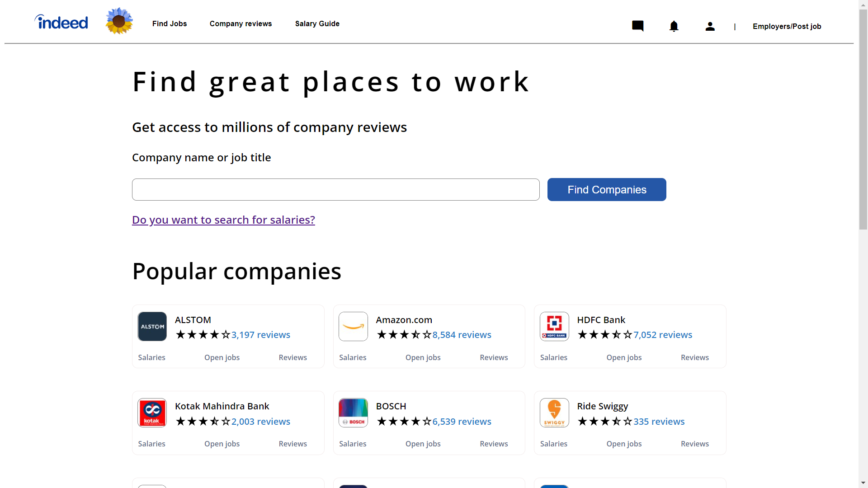Open the Salary Guide menu item

317,23
